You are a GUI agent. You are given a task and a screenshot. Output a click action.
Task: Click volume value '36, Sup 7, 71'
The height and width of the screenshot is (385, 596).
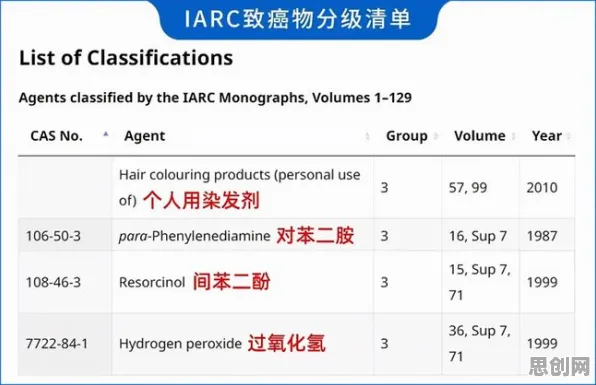(480, 344)
